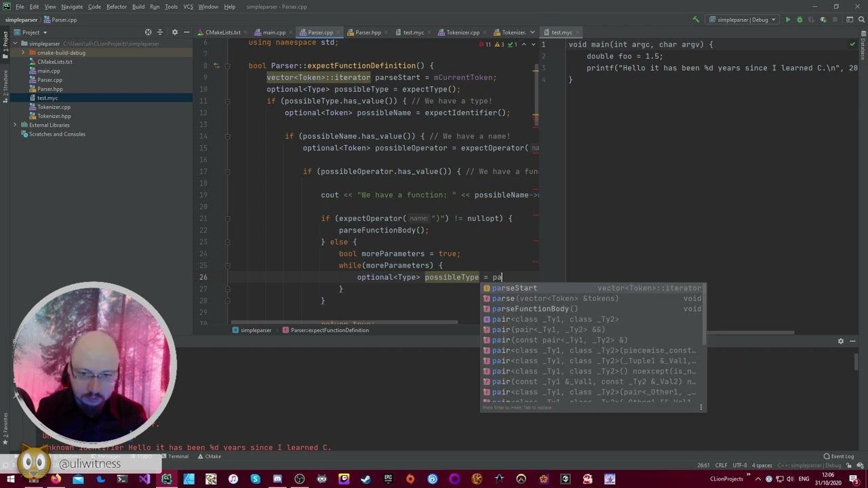
Task: Collapse the simpleparser project root
Action: coord(15,43)
